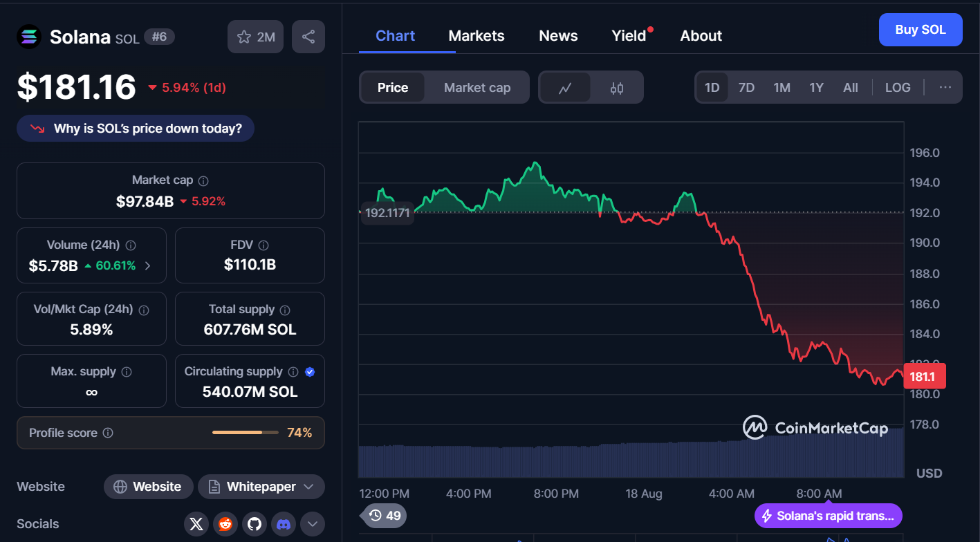The image size is (980, 542).
Task: Add Solana to watchlist with star button
Action: [256, 37]
